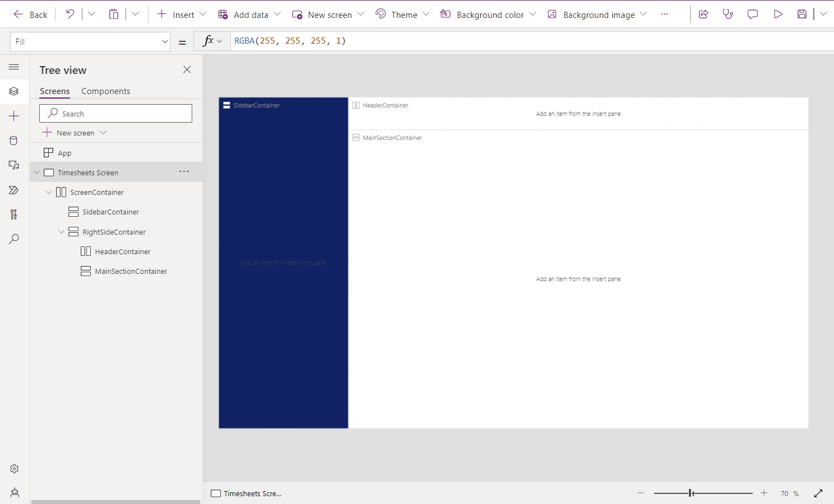Open the Fill property dropdown

(164, 41)
